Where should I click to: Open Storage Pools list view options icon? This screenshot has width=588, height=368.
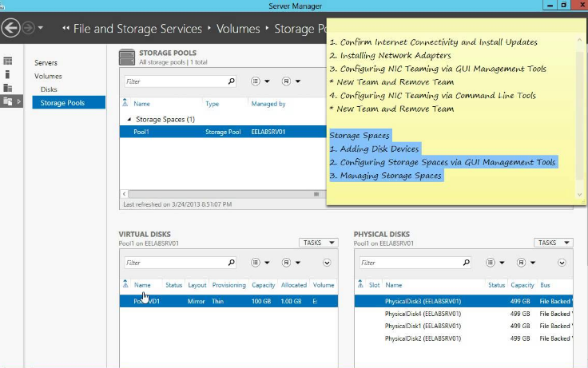tap(256, 81)
